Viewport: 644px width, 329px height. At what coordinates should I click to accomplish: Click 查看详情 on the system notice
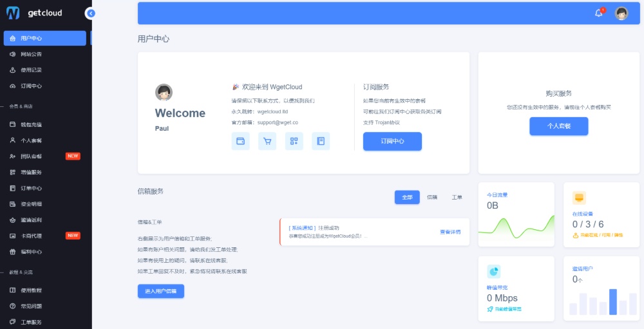coord(450,232)
